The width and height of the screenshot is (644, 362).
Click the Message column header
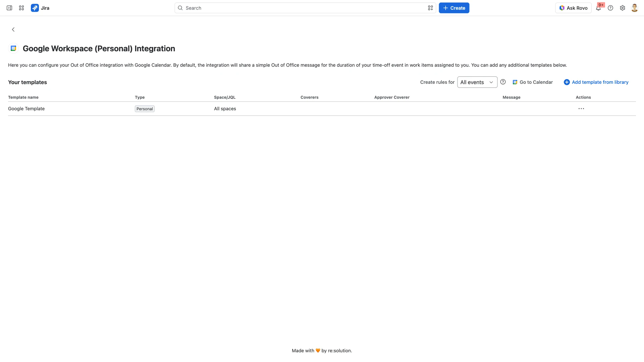[x=511, y=97]
